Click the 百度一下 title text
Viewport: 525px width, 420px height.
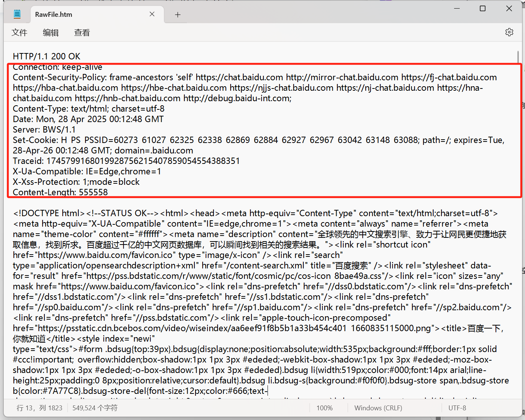484,328
